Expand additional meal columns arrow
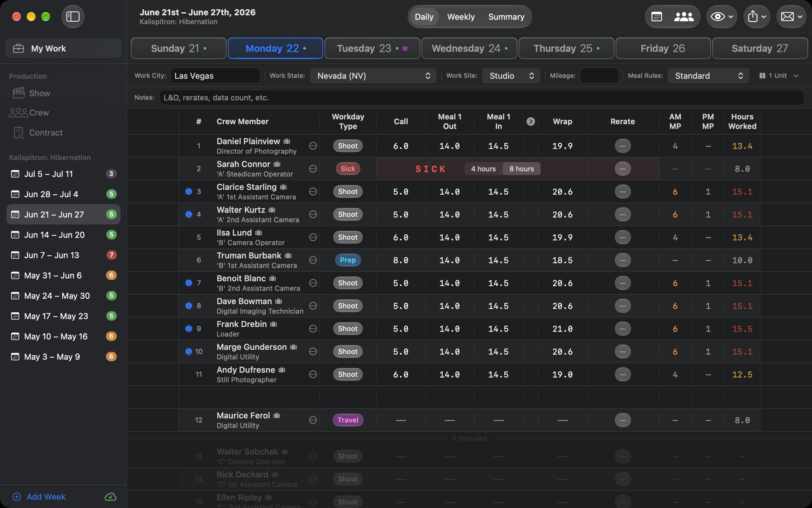Image resolution: width=812 pixels, height=508 pixels. (530, 121)
